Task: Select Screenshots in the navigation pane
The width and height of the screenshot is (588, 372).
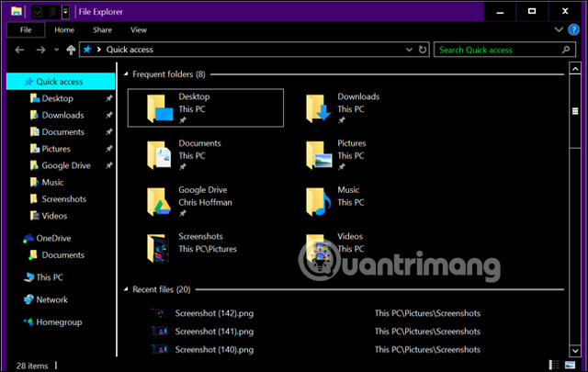Action: [x=63, y=199]
